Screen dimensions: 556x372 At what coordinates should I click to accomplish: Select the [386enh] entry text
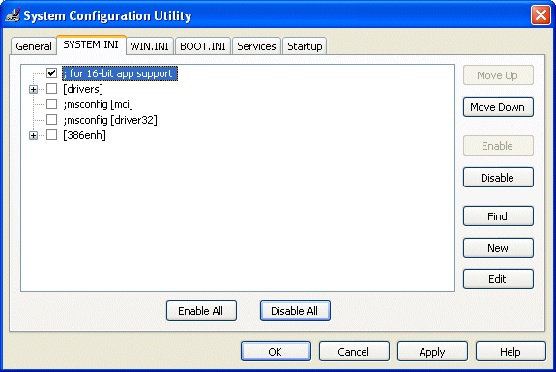click(84, 135)
